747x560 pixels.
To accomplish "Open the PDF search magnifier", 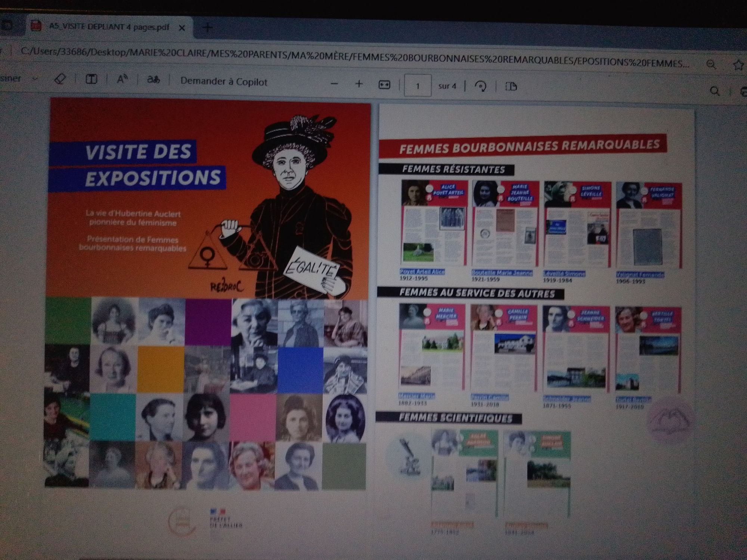I will pyautogui.click(x=714, y=91).
